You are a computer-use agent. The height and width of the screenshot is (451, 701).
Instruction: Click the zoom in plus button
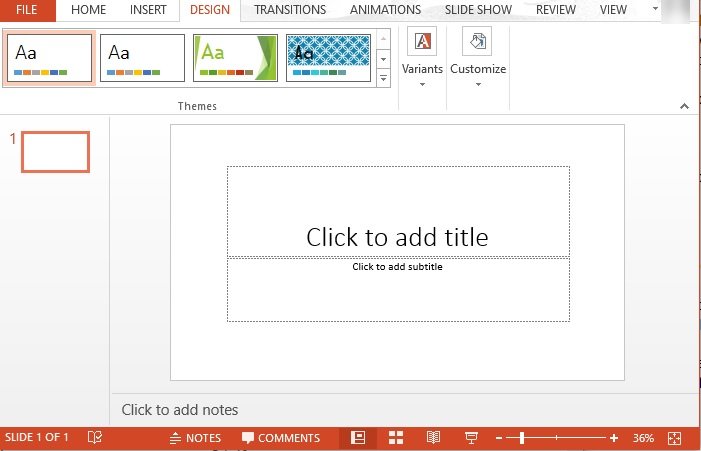click(x=614, y=438)
